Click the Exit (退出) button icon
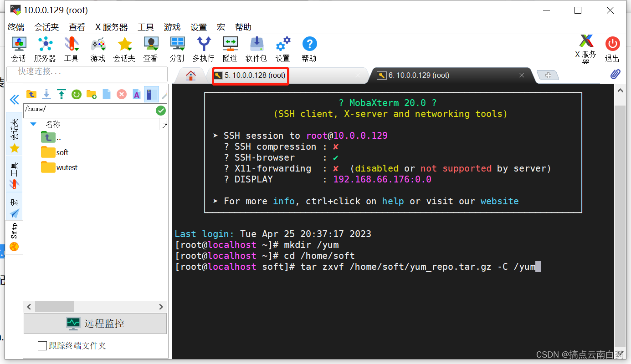This screenshot has width=631, height=364. (612, 44)
